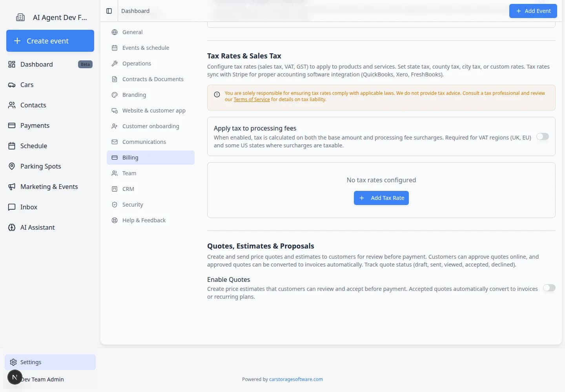
Task: Go to Cars in main sidebar
Action: click(x=50, y=85)
